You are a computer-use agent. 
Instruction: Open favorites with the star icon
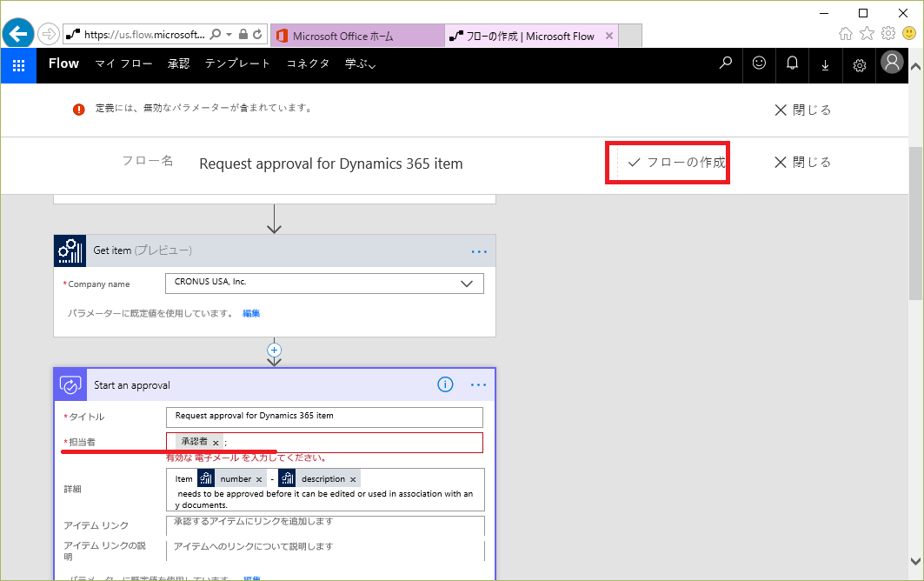point(867,33)
